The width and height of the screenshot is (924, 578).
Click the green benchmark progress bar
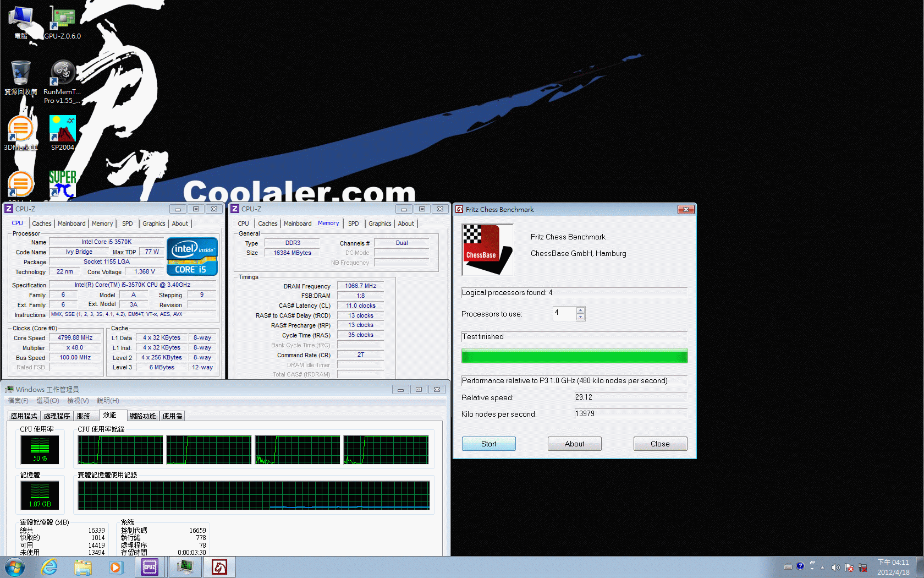(x=574, y=356)
